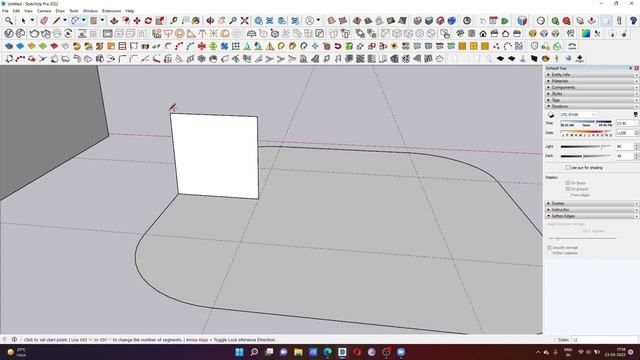Select the Tape Measure tool

point(174,20)
